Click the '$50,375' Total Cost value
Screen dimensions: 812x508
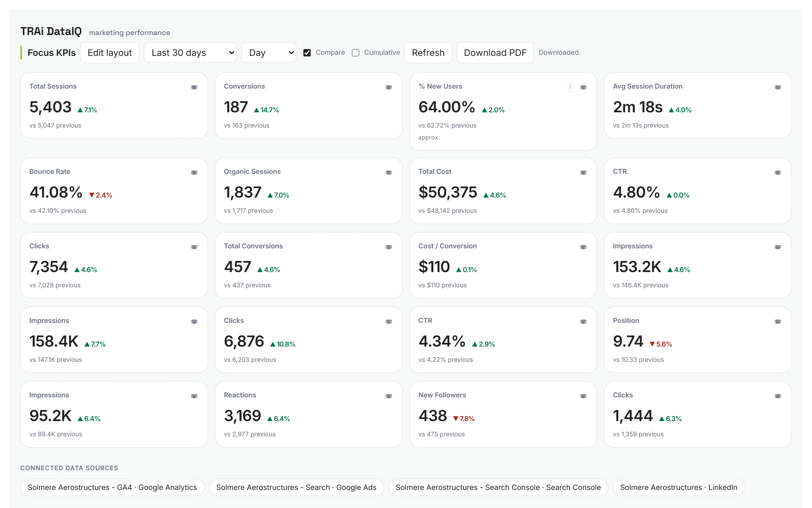448,192
